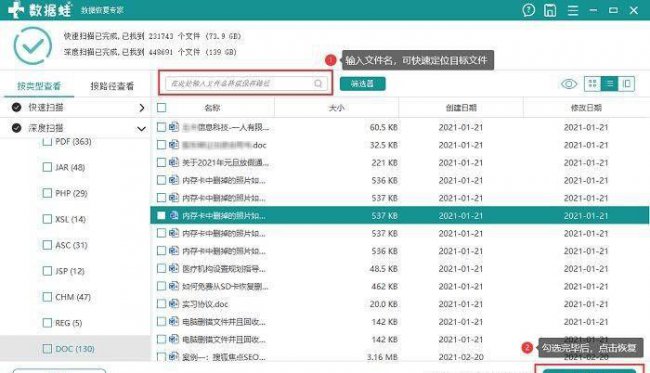Click size cell 60.5 KB
The image size is (650, 373).
(383, 127)
